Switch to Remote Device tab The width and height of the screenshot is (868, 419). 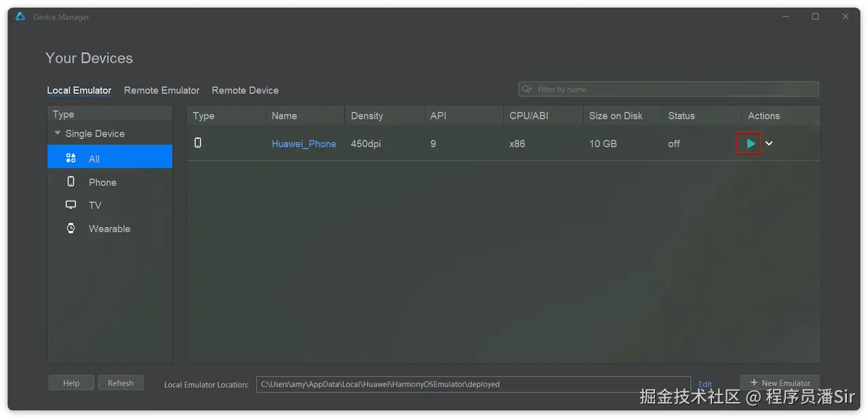[x=245, y=90]
